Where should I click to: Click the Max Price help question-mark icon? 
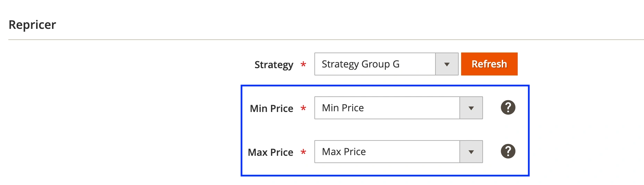508,151
